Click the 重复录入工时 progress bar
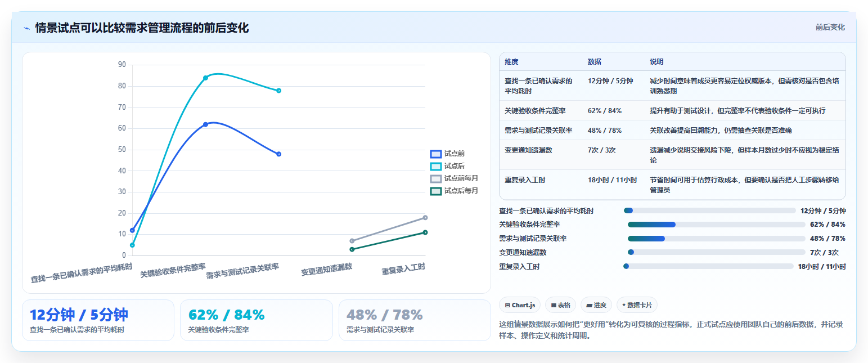868x363 pixels. [x=708, y=266]
